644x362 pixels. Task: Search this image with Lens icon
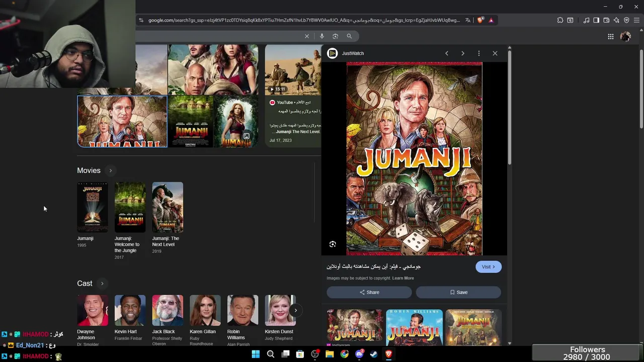(x=333, y=244)
